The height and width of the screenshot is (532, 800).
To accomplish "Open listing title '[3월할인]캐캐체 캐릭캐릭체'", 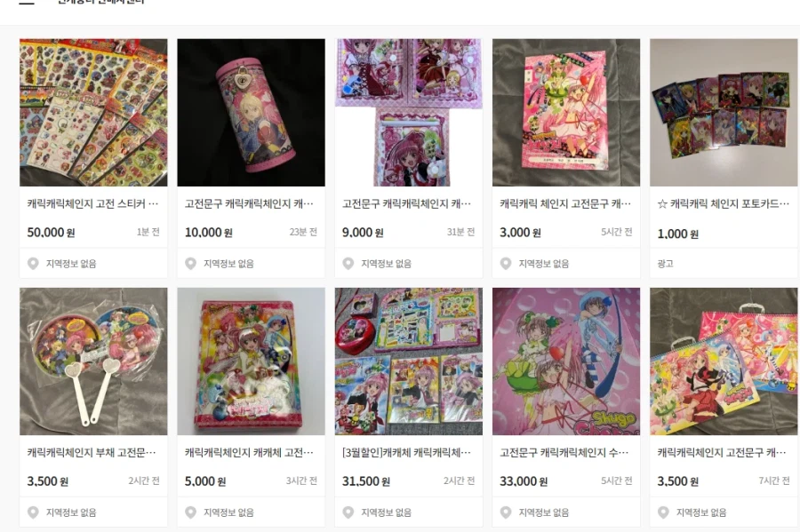I will [406, 452].
